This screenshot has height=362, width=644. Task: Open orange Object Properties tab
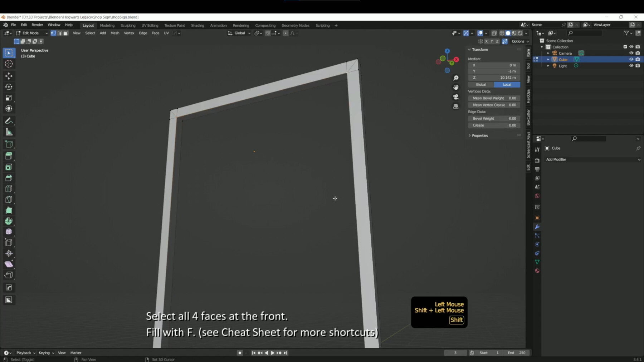coord(537,217)
